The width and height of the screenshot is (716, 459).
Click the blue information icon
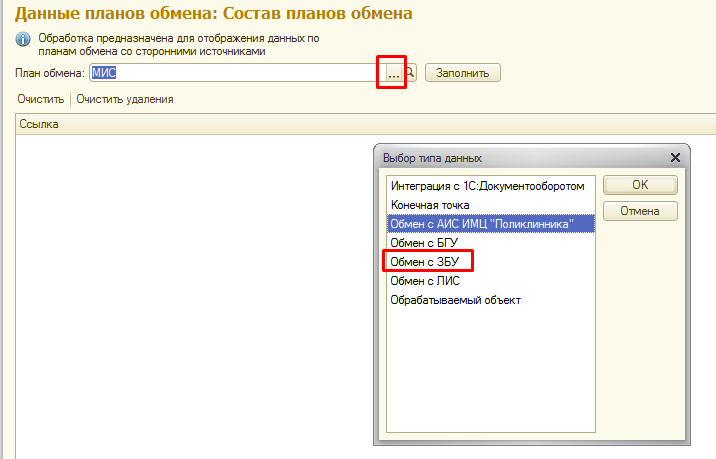(23, 39)
